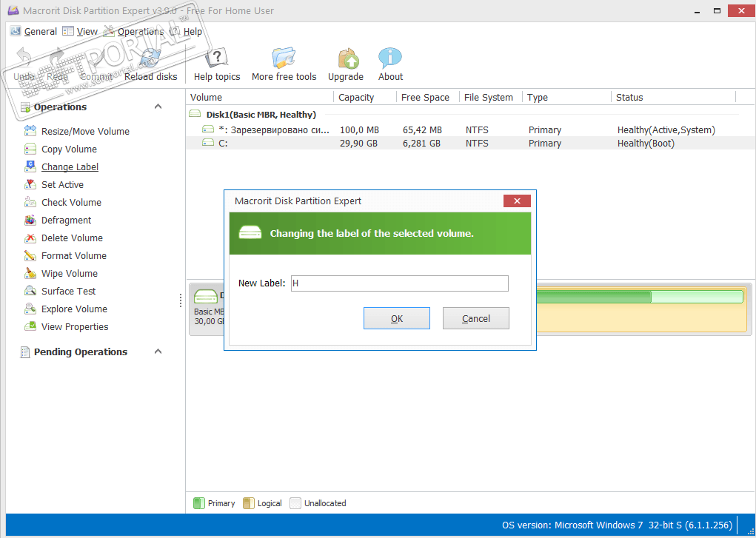The width and height of the screenshot is (756, 538).
Task: Click the Copy Volume icon
Action: click(30, 149)
